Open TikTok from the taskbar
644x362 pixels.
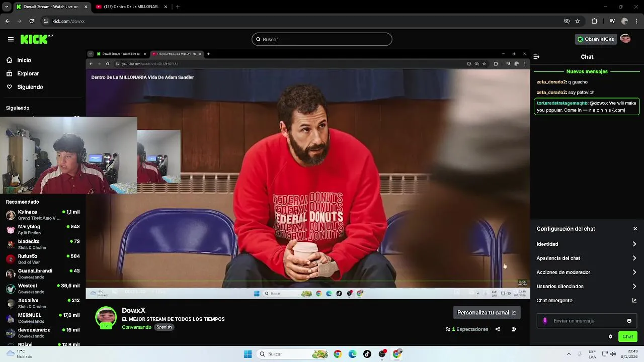pyautogui.click(x=367, y=354)
